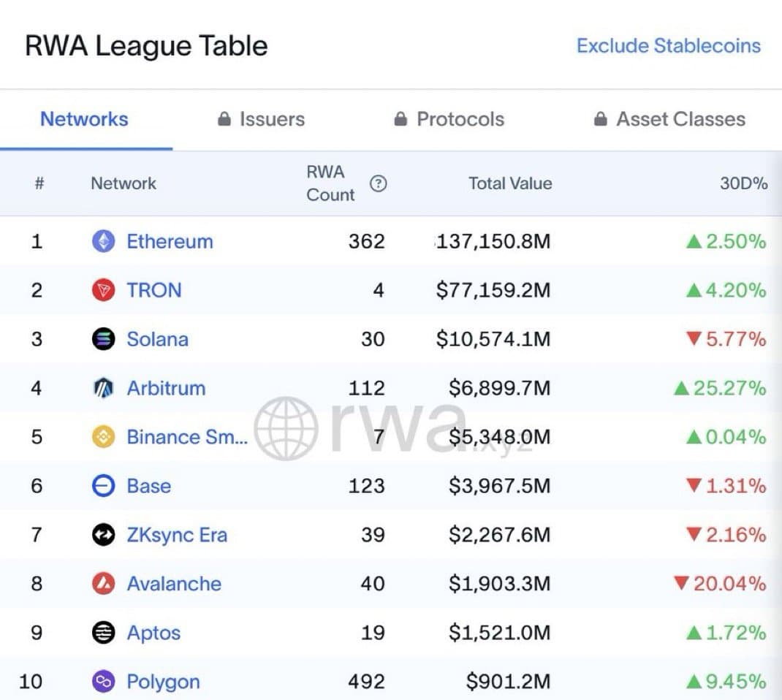Sort by the Total Value column header

coord(510,183)
